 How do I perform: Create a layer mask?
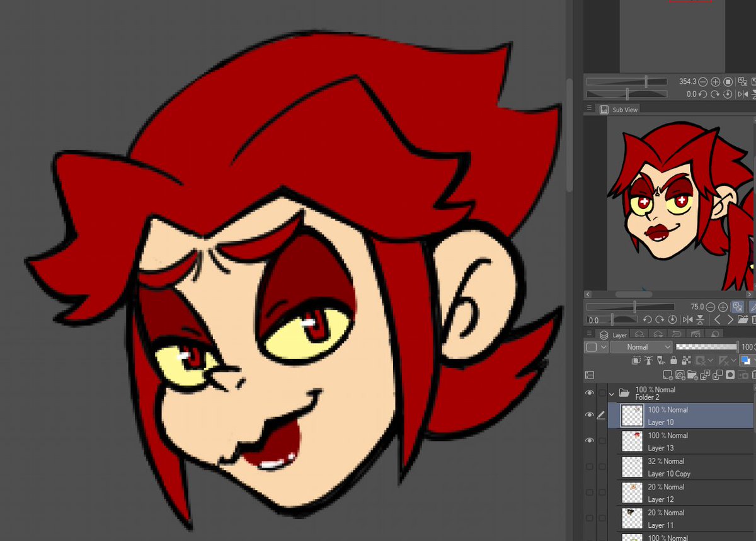[731, 375]
